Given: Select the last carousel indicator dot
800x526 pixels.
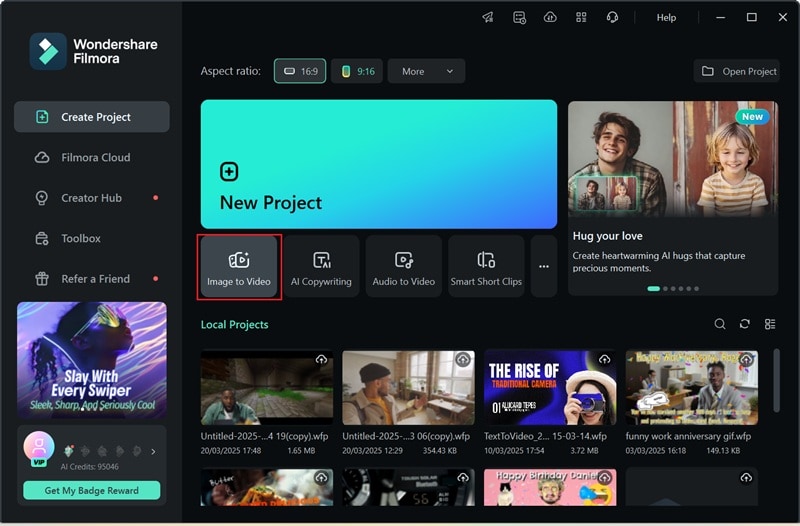Looking at the screenshot, I should tap(696, 289).
